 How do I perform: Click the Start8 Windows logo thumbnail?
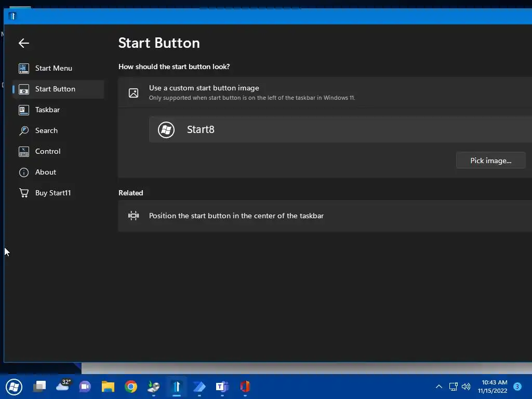(166, 129)
